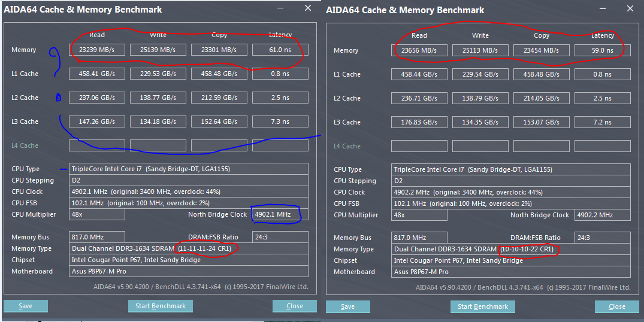644x322 pixels.
Task: Click the 176.83 GB/s L3 cache read field
Action: click(419, 122)
